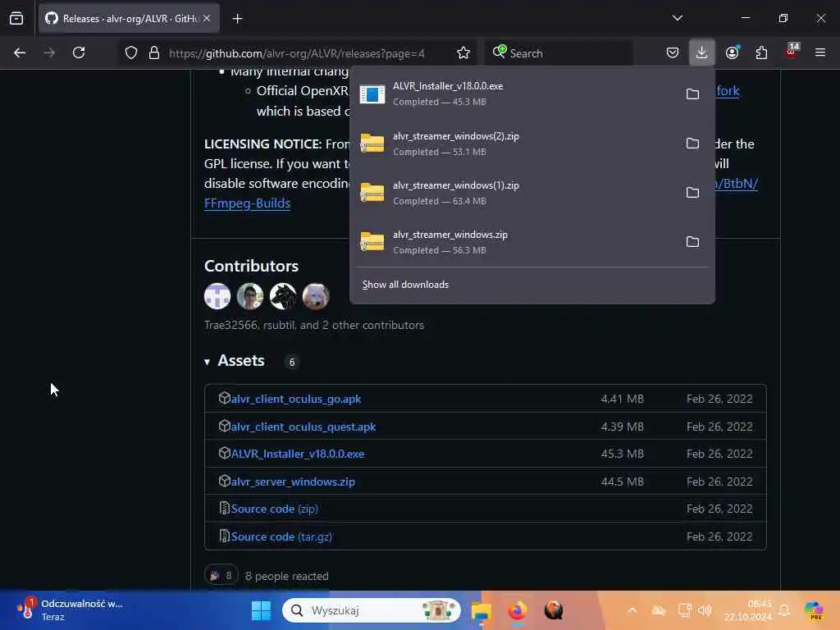Image resolution: width=840 pixels, height=630 pixels.
Task: Show alvr_streamer_windows(2).zip in folder
Action: point(692,144)
